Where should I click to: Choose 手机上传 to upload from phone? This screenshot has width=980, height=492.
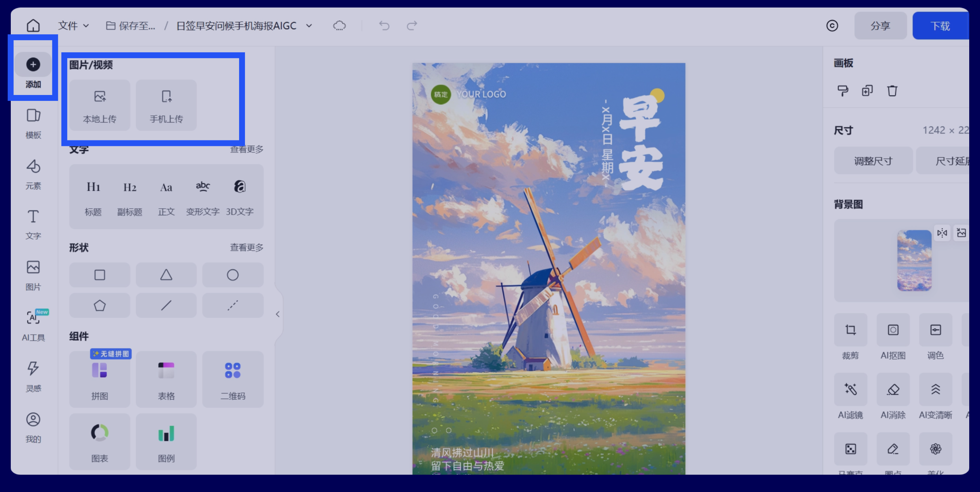point(166,105)
